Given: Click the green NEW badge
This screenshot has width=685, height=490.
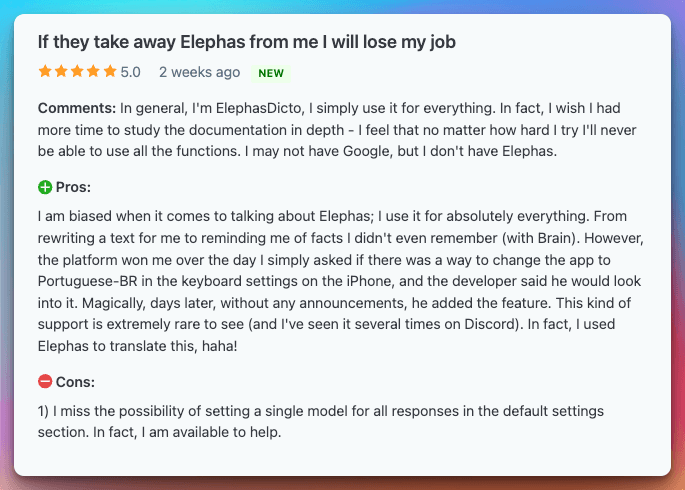Looking at the screenshot, I should (271, 73).
